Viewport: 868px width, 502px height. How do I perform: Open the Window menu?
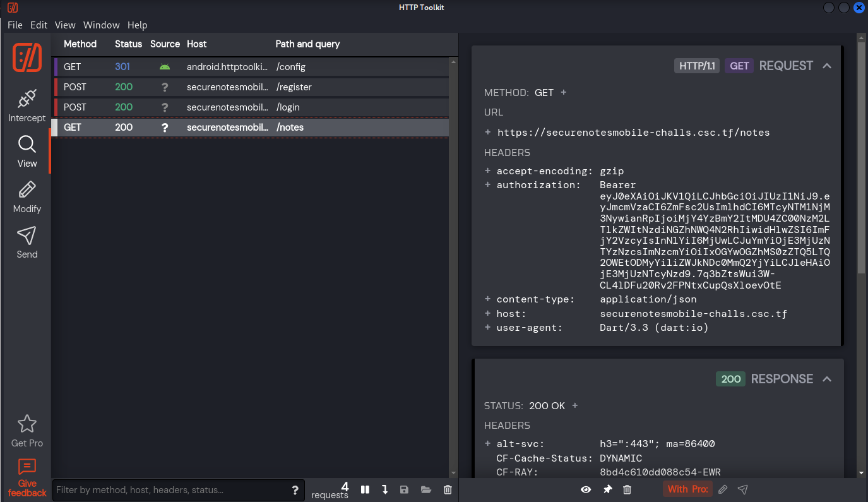(101, 25)
